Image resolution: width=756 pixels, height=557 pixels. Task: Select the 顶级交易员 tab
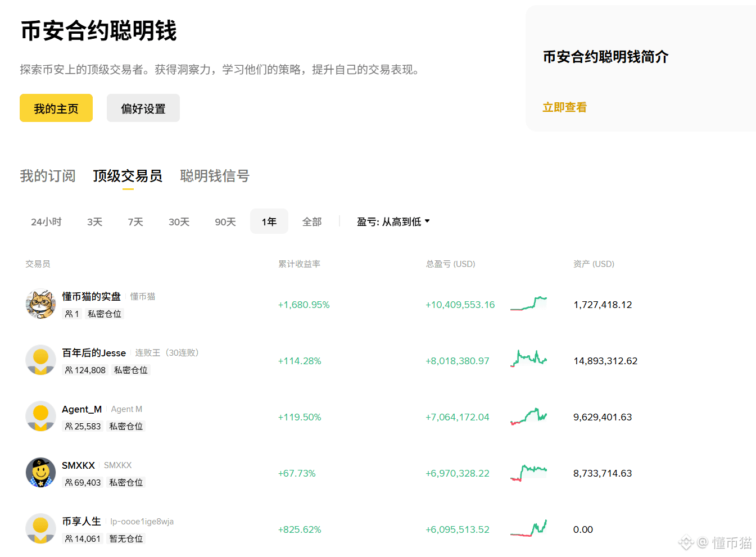point(128,176)
